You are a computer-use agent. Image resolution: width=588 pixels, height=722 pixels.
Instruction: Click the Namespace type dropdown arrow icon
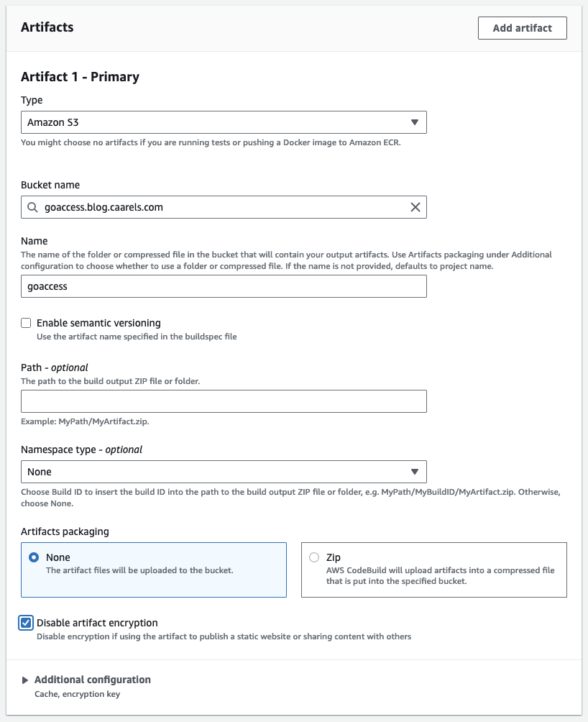pyautogui.click(x=415, y=472)
